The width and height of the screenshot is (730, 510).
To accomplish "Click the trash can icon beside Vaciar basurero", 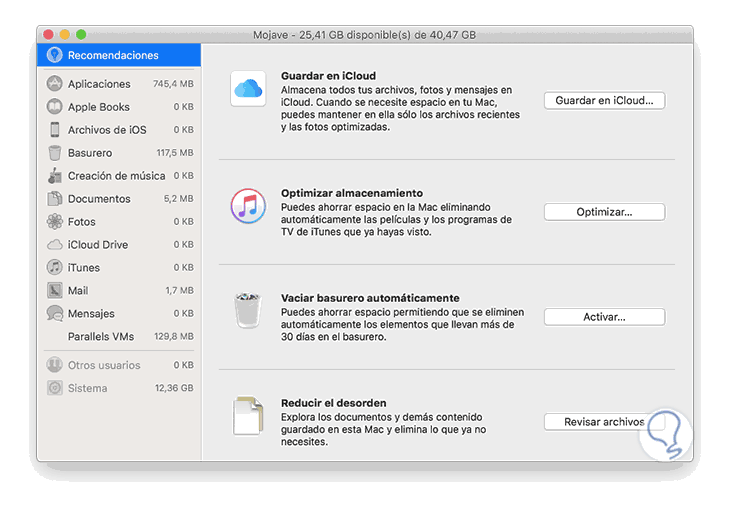I will [248, 310].
